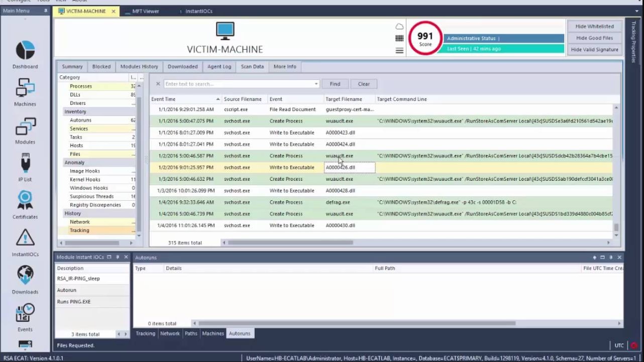
Task: Select the Tracking category under History
Action: coord(79,230)
